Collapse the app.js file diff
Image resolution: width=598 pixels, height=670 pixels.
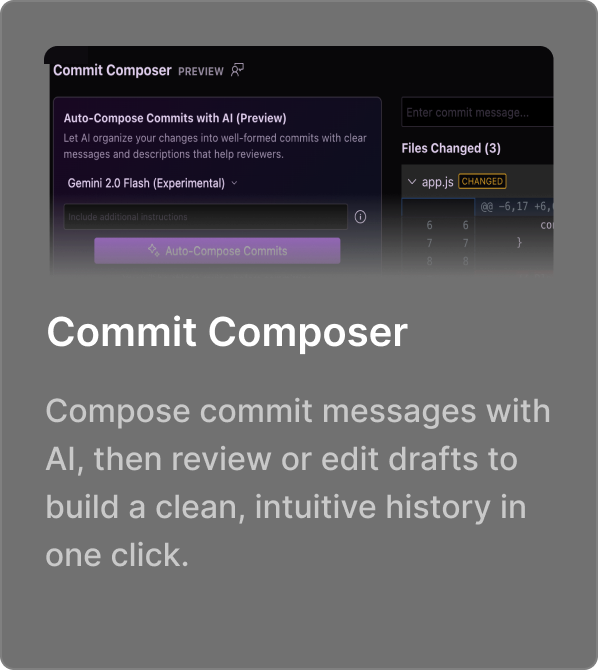tap(412, 182)
